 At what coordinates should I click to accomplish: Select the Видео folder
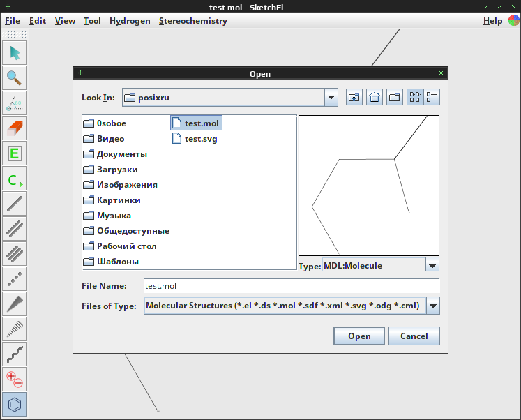[x=104, y=139]
